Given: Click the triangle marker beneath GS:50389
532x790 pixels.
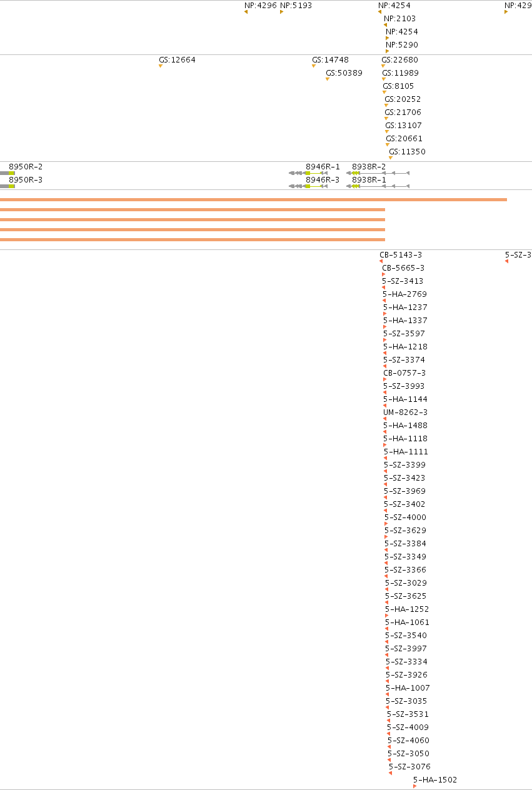Looking at the screenshot, I should [x=328, y=79].
